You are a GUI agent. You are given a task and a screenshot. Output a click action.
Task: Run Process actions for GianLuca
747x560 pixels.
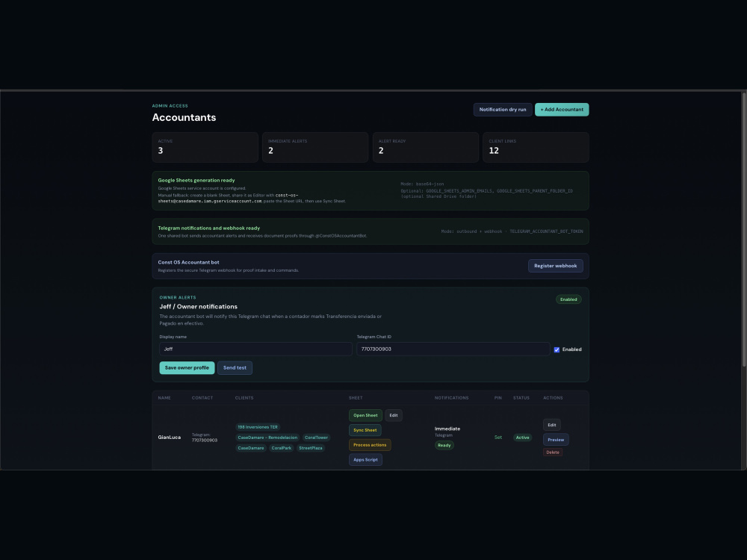(370, 445)
